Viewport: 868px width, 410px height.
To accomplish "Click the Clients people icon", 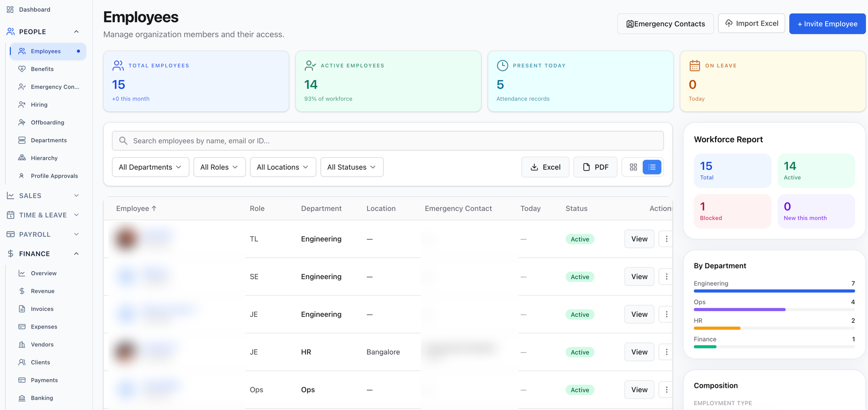I will 22,363.
